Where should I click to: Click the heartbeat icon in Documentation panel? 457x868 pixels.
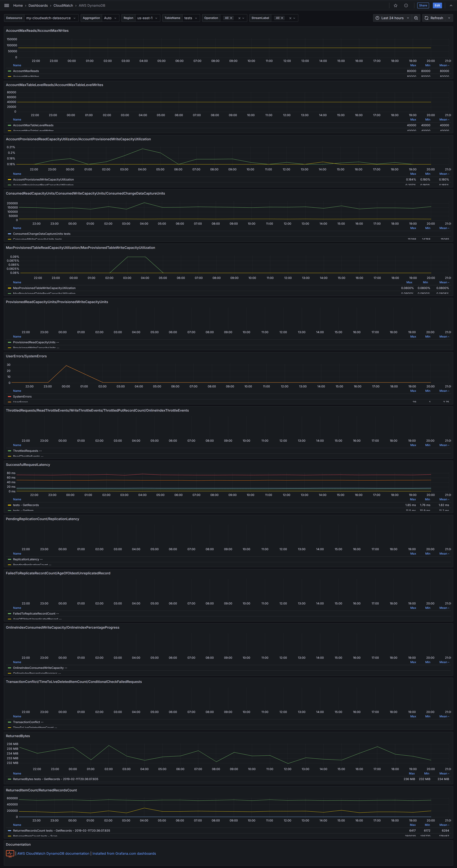click(10, 853)
